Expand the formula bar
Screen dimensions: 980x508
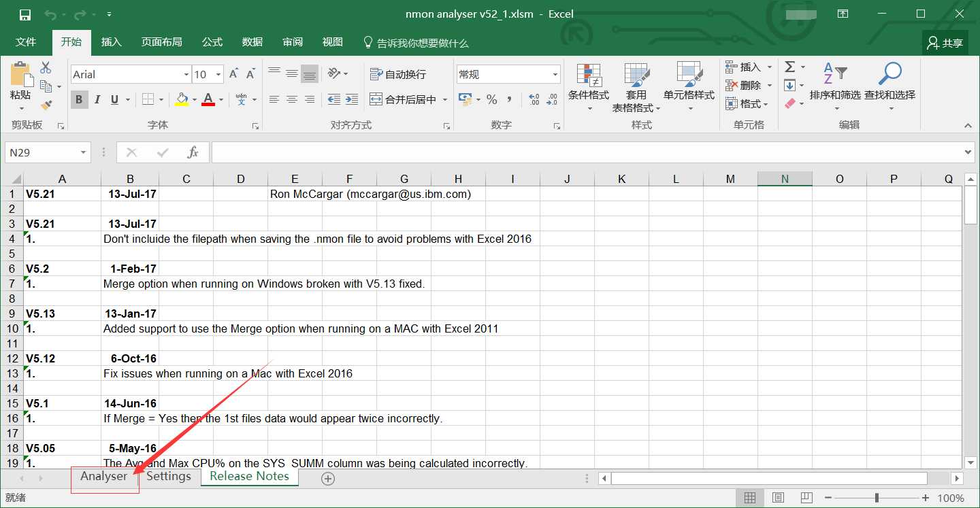click(x=968, y=152)
